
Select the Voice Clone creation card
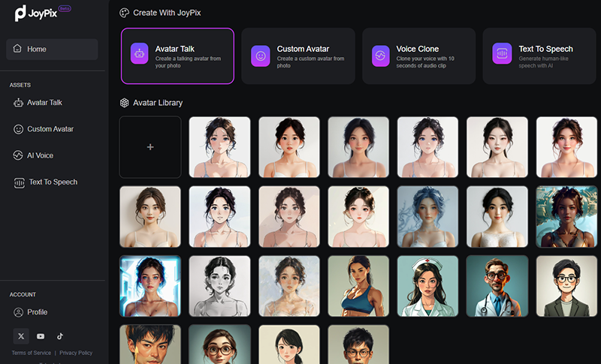(x=419, y=56)
